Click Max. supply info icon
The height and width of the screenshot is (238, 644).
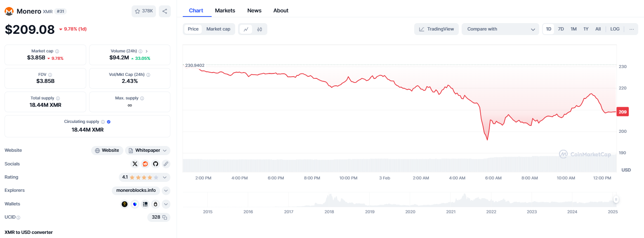point(142,98)
